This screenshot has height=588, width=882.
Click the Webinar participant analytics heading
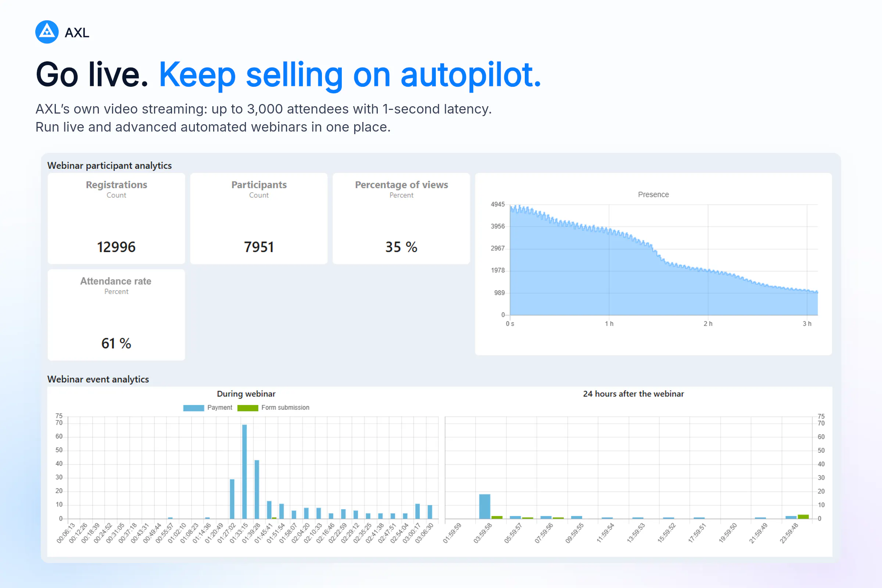tap(110, 166)
